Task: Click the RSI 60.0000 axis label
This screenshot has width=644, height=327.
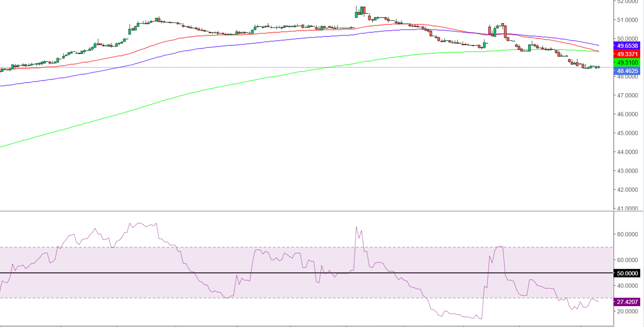Action: (628, 260)
